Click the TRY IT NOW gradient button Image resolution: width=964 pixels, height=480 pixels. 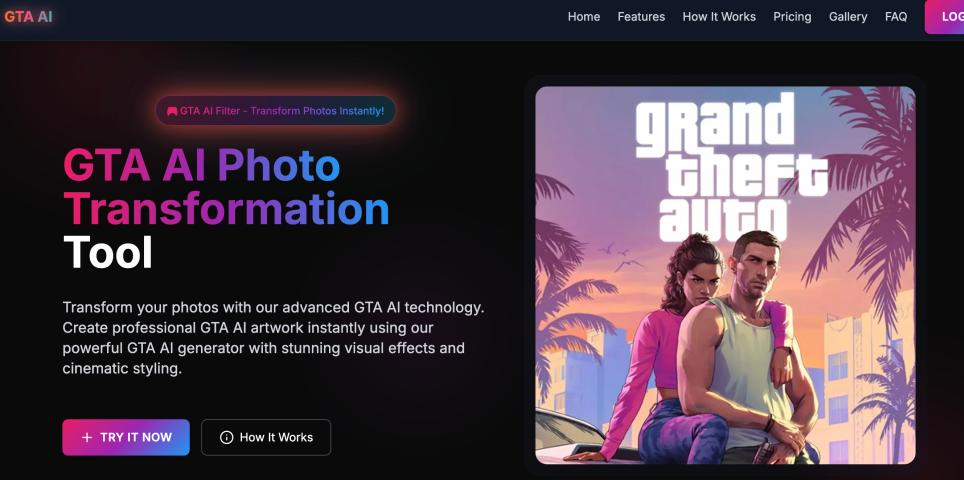(126, 438)
